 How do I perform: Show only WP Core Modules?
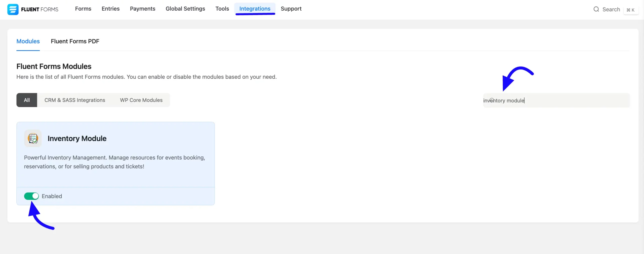point(141,100)
